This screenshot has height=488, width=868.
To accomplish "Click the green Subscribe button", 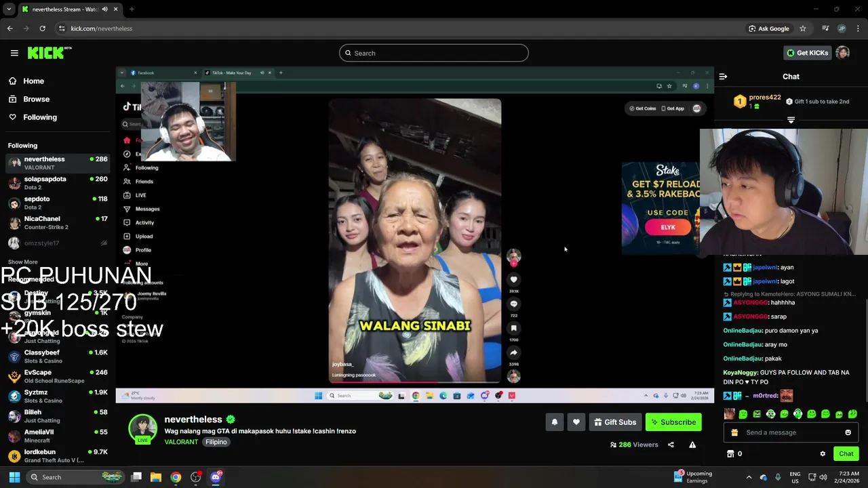I will pos(673,422).
